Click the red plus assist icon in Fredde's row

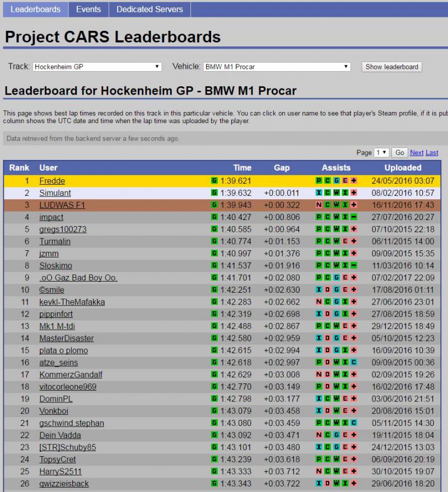click(x=354, y=180)
